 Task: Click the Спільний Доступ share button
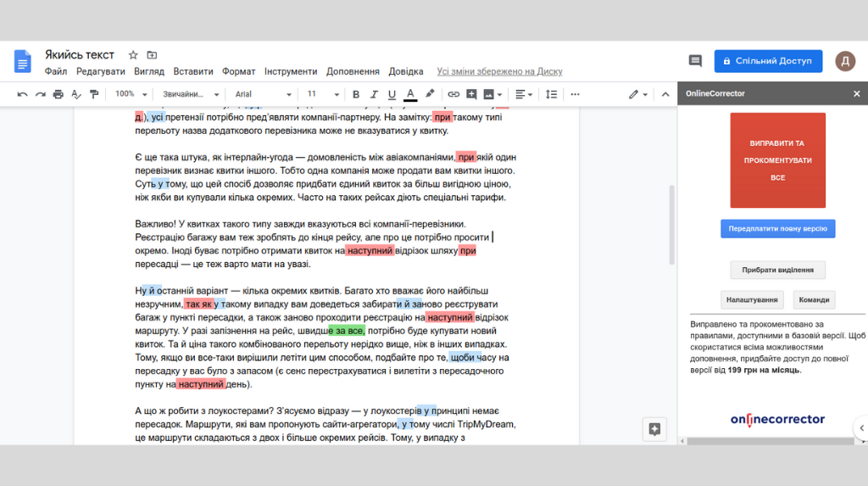click(768, 61)
